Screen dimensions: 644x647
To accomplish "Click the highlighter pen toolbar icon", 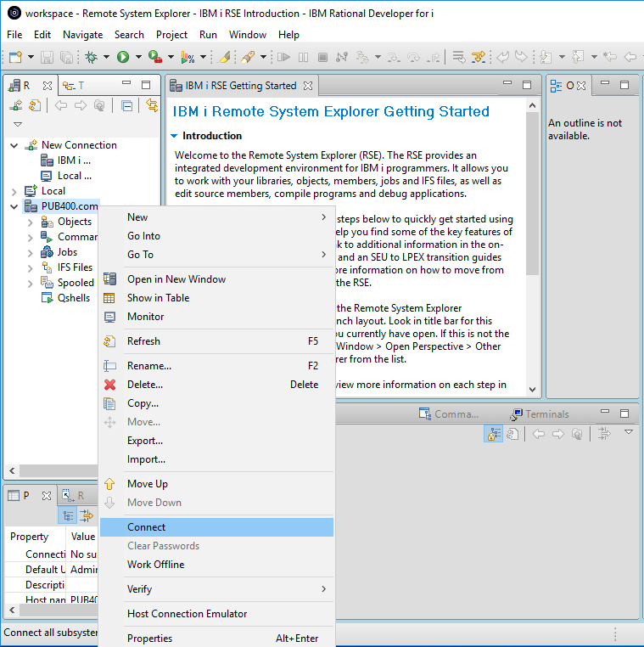I will [x=224, y=57].
